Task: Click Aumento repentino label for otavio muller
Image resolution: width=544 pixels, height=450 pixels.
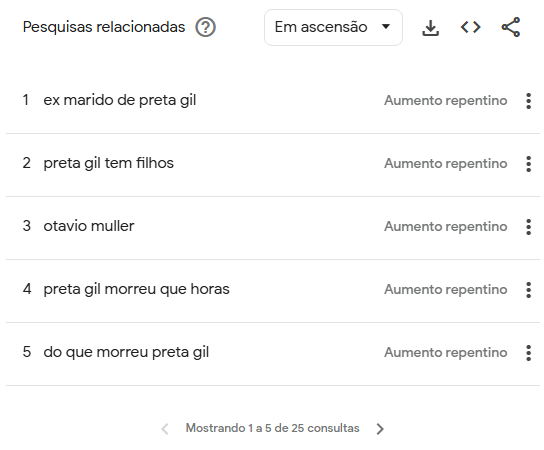Action: (x=445, y=227)
